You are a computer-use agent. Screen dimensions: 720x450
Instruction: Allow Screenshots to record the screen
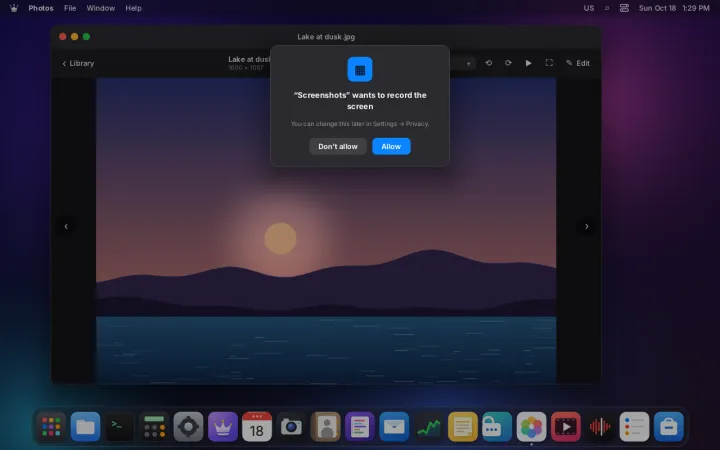click(391, 146)
